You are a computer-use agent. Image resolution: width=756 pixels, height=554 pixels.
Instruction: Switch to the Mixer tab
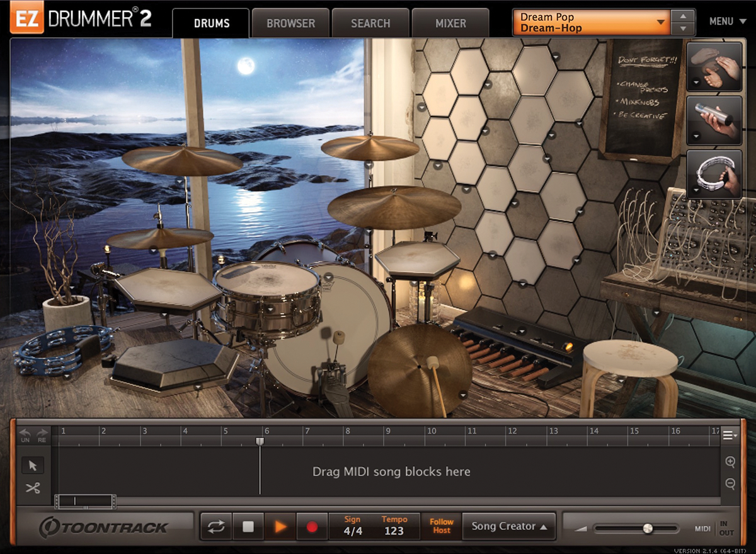click(x=450, y=23)
